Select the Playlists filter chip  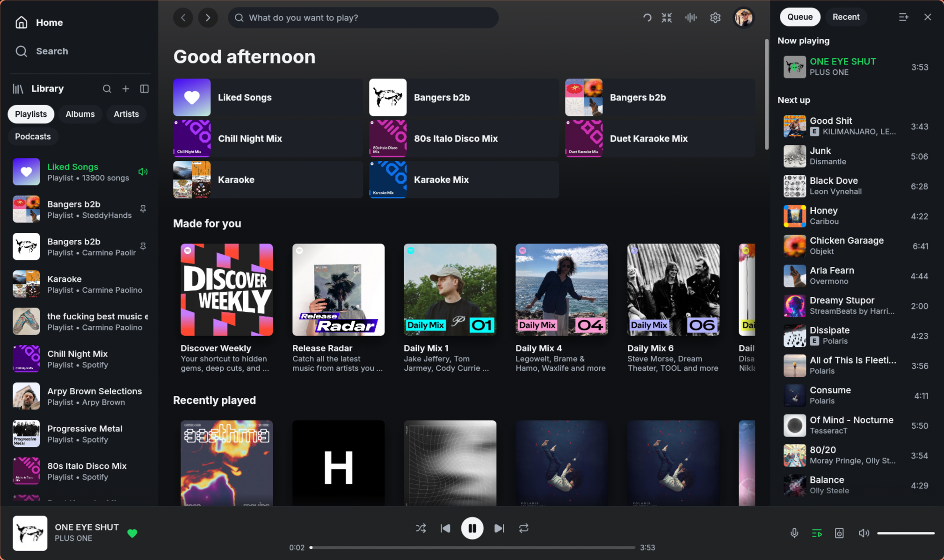click(x=31, y=114)
